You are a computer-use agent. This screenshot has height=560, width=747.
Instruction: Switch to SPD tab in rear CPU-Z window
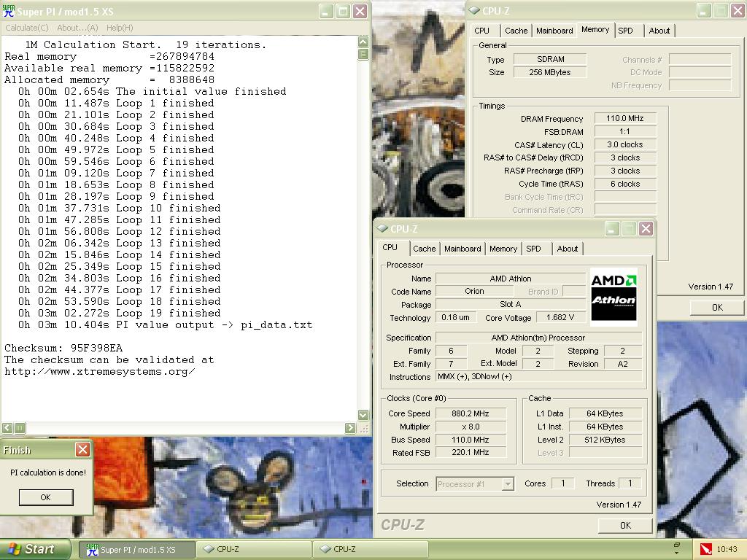[x=625, y=31]
